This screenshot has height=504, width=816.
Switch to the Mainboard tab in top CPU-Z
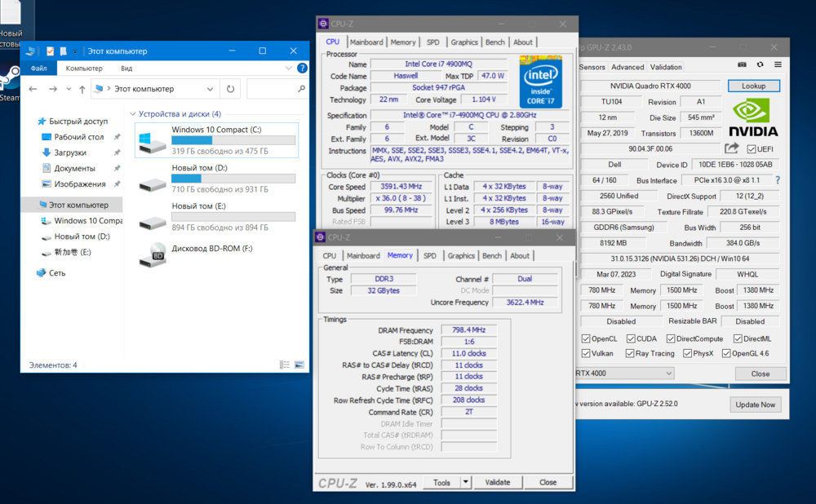click(366, 42)
